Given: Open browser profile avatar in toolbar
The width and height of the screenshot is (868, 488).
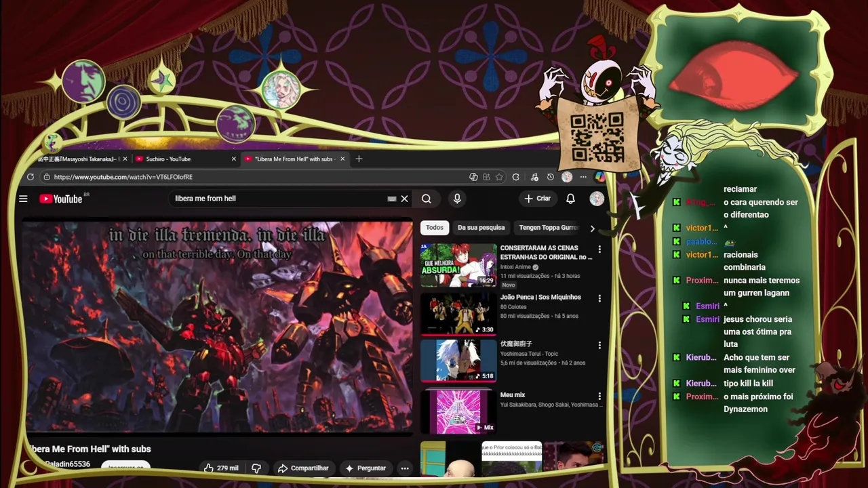Looking at the screenshot, I should click(567, 177).
